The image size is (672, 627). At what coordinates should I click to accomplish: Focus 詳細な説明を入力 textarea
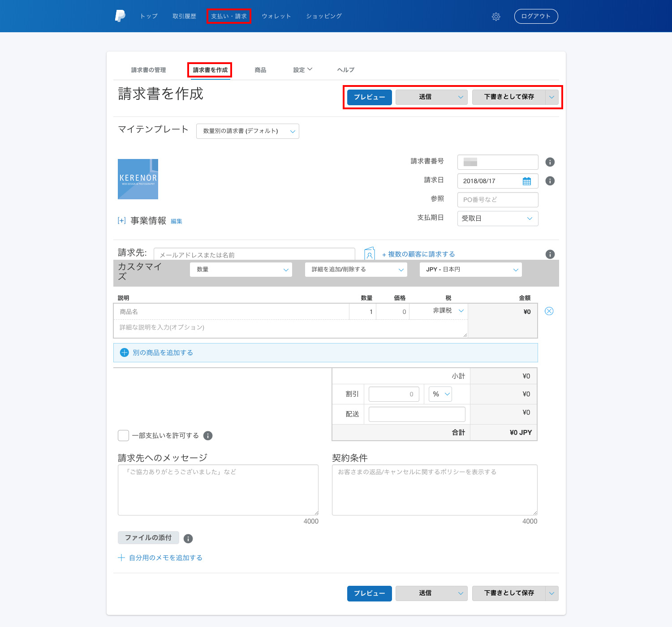click(291, 328)
